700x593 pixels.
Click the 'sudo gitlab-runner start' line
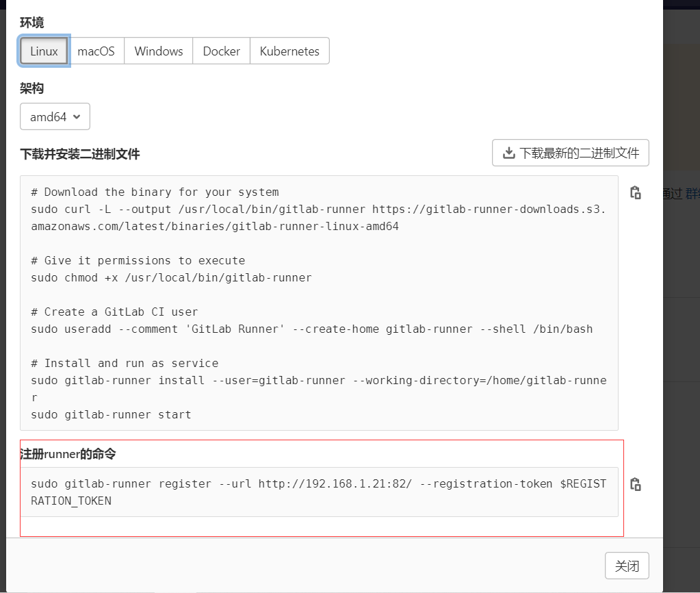click(111, 415)
